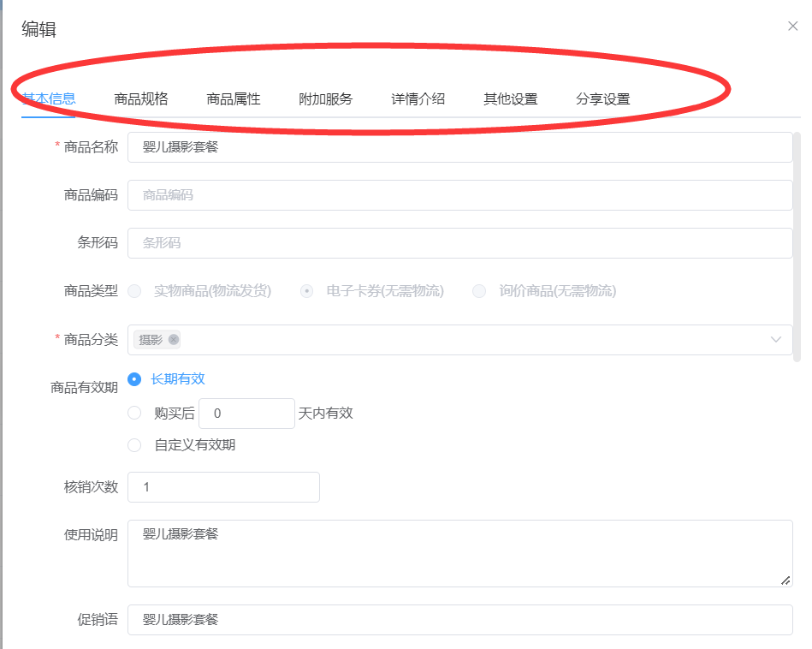Click the 天内有效 label text
Screen dimensions: 812x649
coord(325,414)
